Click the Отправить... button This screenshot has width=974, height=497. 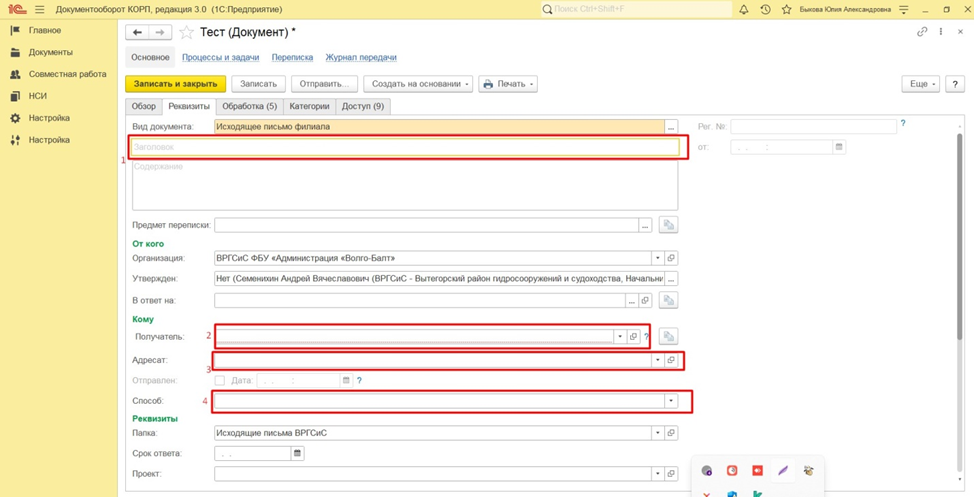coord(325,84)
